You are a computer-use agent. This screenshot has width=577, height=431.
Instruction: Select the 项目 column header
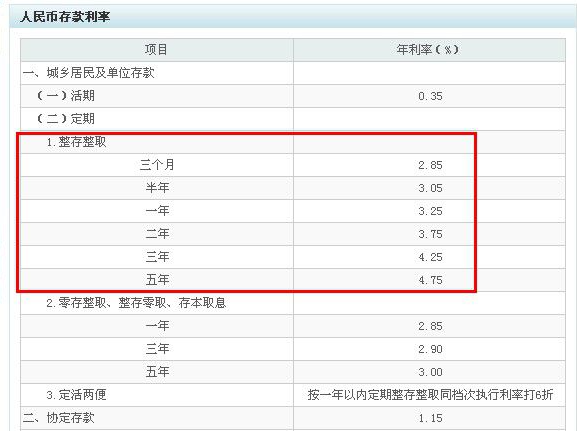click(156, 50)
